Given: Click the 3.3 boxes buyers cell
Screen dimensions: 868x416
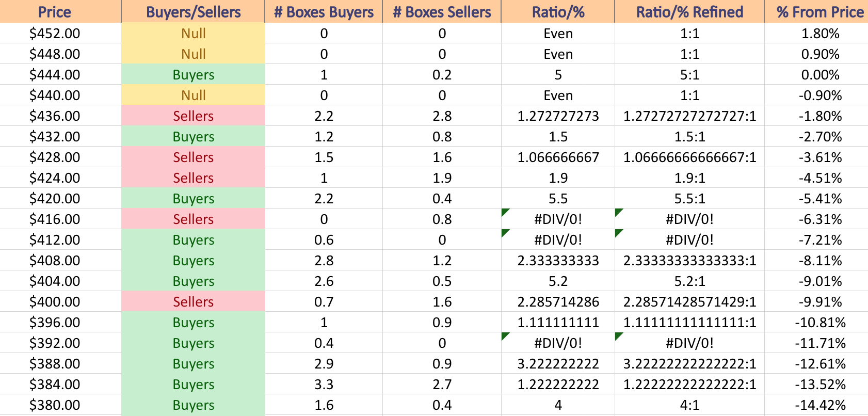Looking at the screenshot, I should [x=324, y=385].
